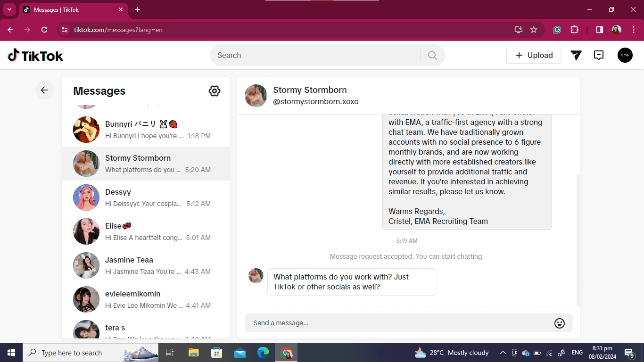Expand the tab search dropdown arrow

coord(9,9)
